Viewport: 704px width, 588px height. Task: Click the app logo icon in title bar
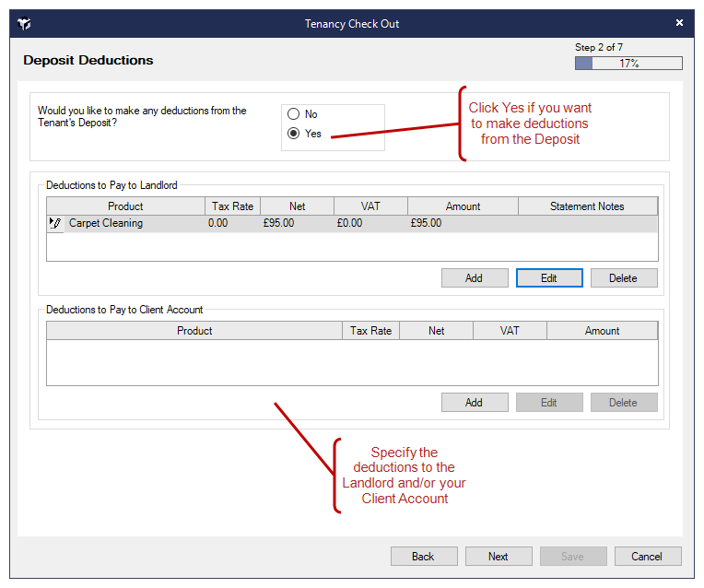point(25,23)
